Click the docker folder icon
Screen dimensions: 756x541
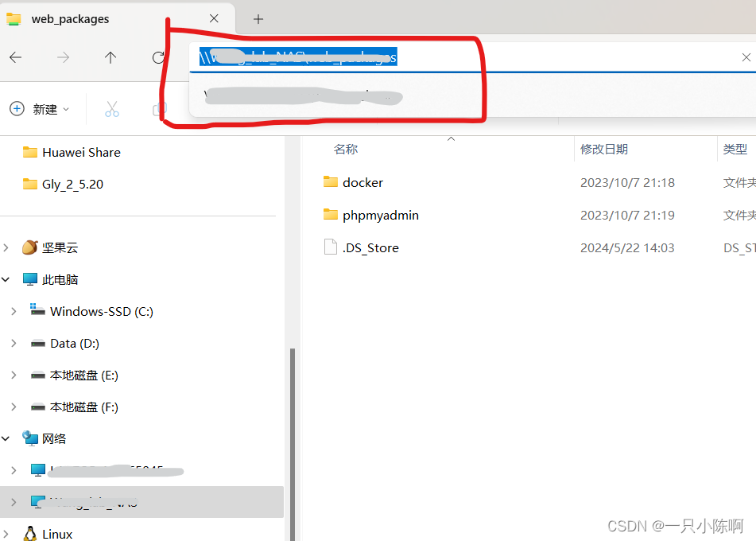[x=330, y=182]
